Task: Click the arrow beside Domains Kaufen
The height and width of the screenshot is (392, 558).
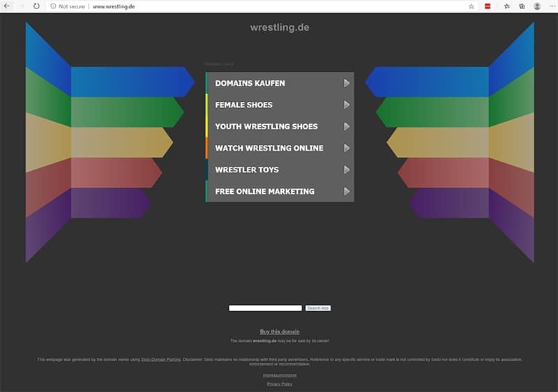Action: coord(347,83)
